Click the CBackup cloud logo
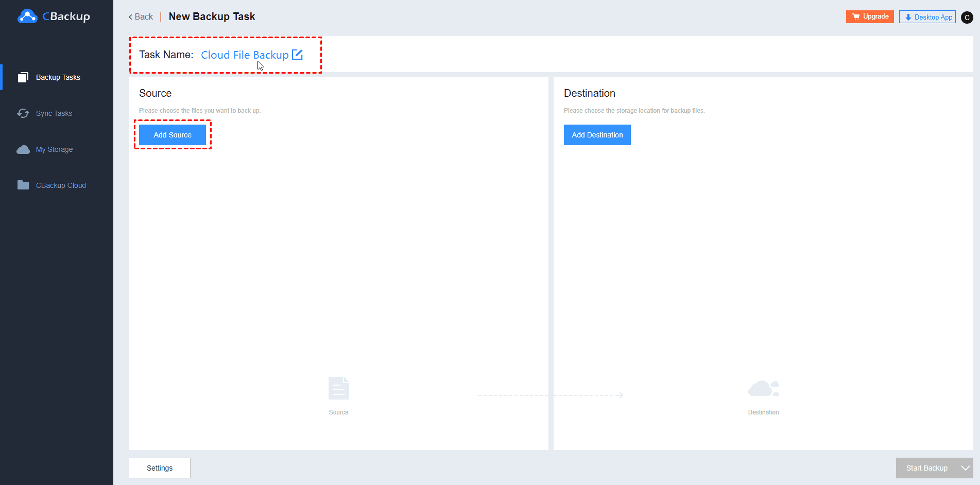The width and height of the screenshot is (980, 485). point(27,16)
